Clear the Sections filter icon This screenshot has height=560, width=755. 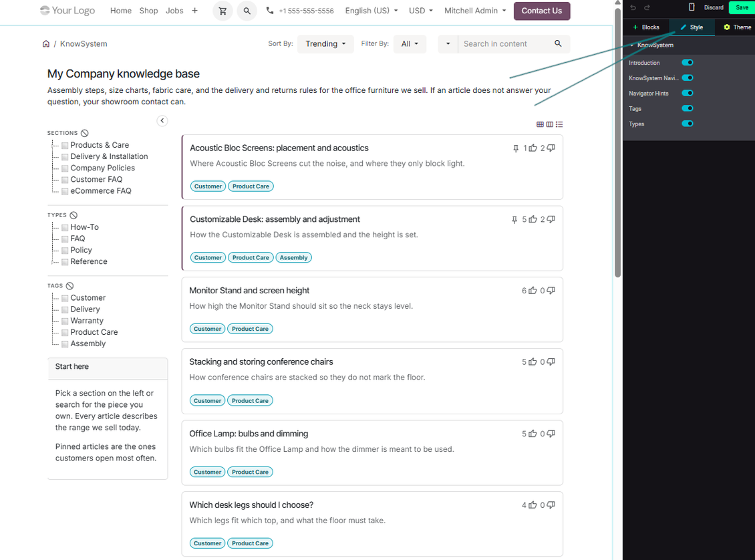coord(85,133)
